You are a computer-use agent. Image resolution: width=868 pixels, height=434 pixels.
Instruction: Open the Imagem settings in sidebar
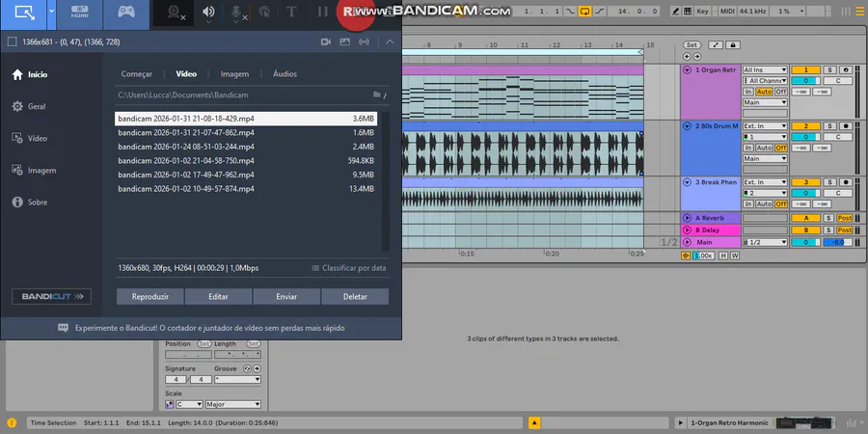(35, 171)
